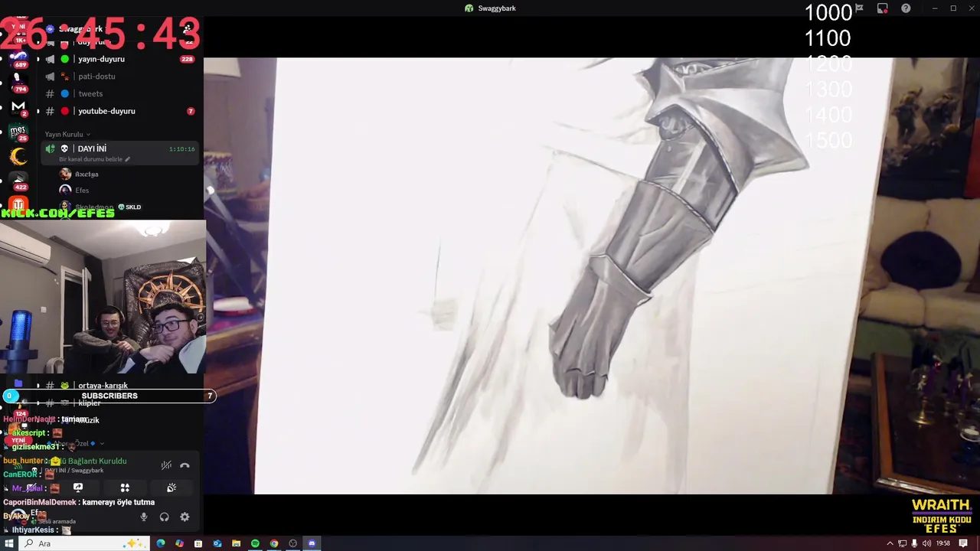Open the Soundboard button
980x551 pixels.
171,487
